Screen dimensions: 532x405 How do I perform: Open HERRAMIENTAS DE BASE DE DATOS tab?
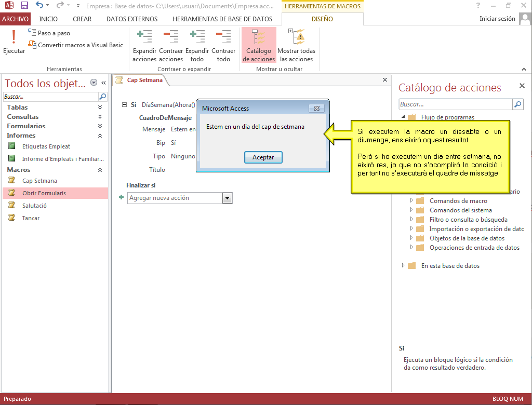click(x=222, y=19)
